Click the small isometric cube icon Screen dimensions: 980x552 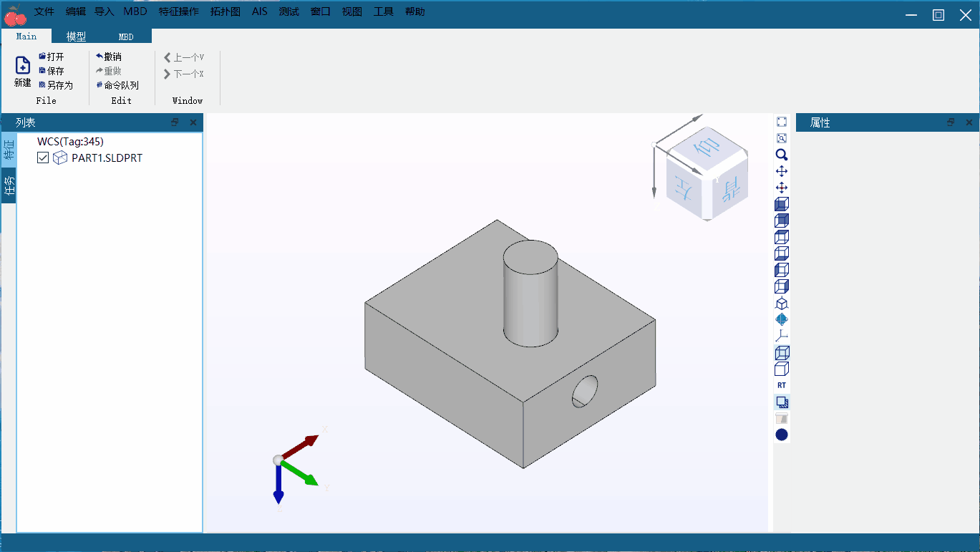(x=782, y=303)
